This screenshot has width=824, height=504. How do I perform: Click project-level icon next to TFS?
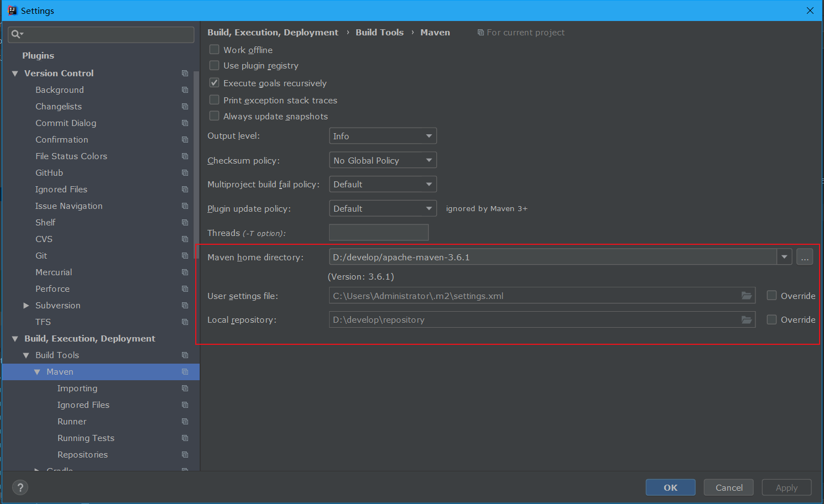click(x=185, y=322)
